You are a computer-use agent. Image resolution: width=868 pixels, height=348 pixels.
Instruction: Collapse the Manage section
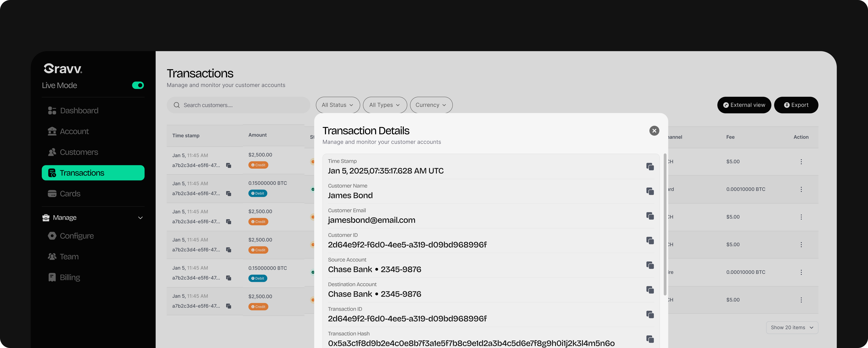[x=140, y=218]
